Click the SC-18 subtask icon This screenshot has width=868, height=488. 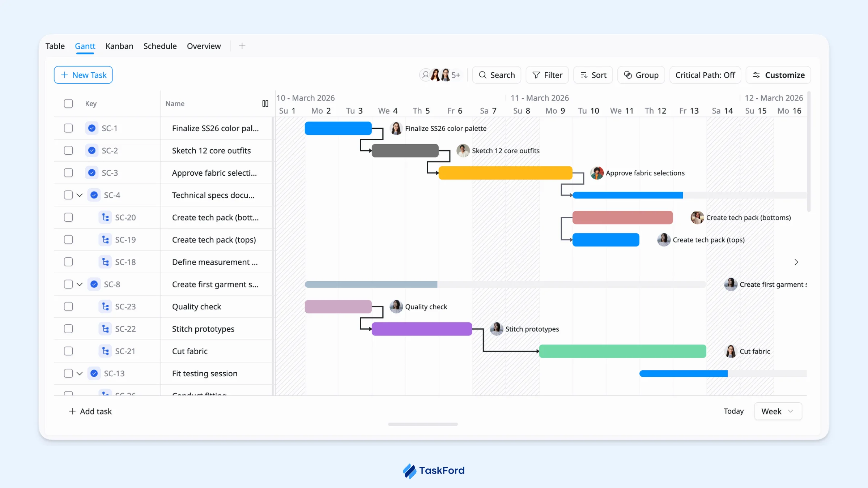(x=105, y=262)
